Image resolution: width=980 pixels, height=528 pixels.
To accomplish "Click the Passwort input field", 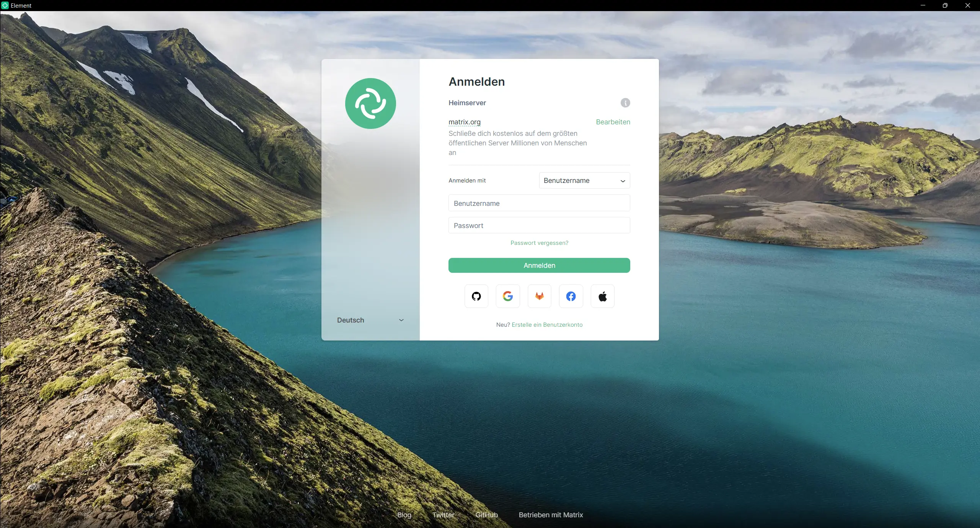I will [539, 225].
